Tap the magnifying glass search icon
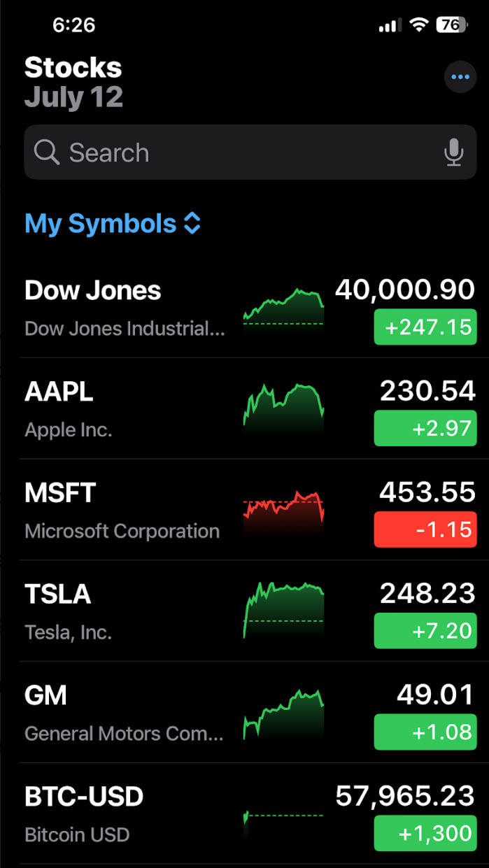The image size is (489, 868). pos(46,152)
